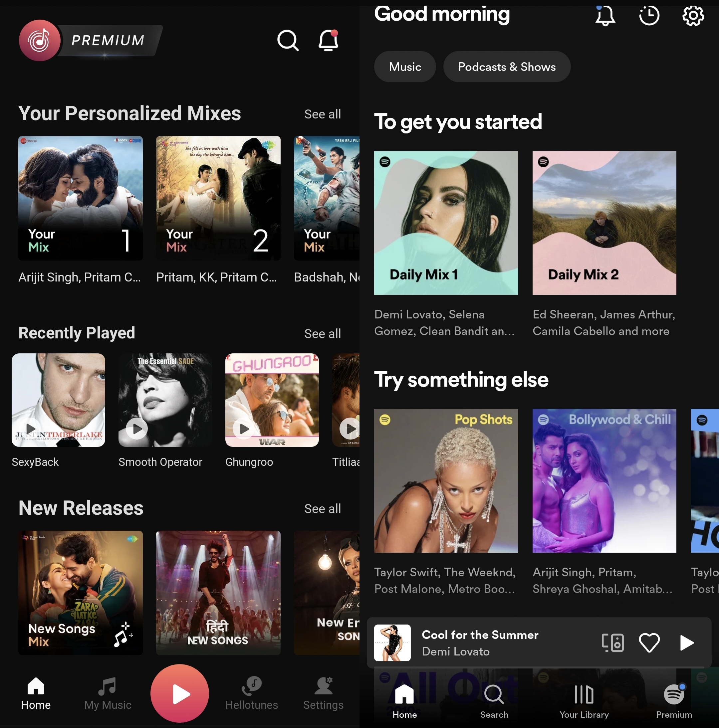Play Smooth Operator from Recently Played

pos(137,429)
